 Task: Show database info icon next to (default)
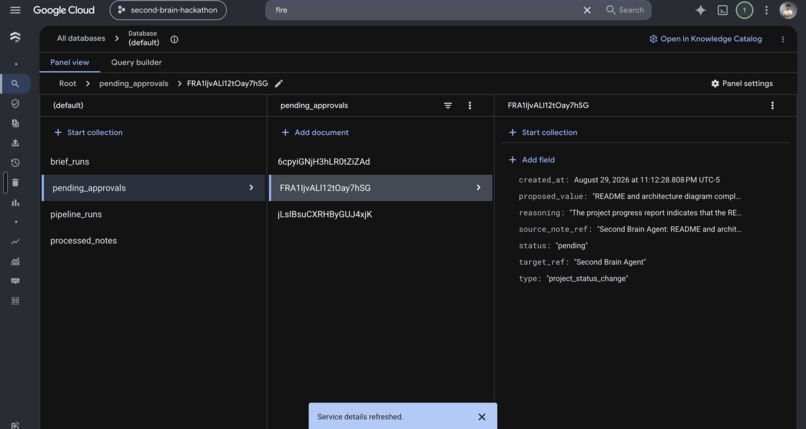click(174, 40)
